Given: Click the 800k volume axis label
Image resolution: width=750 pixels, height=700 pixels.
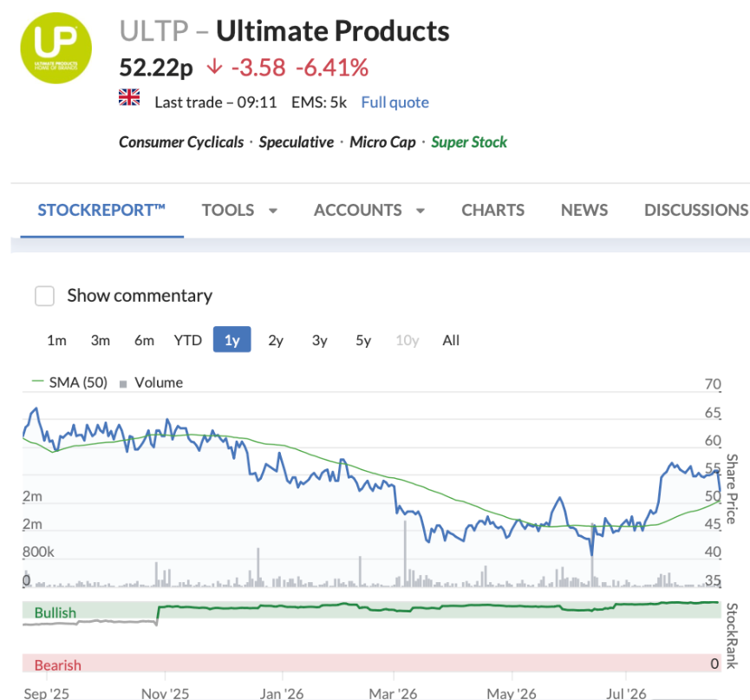Looking at the screenshot, I should point(38,553).
